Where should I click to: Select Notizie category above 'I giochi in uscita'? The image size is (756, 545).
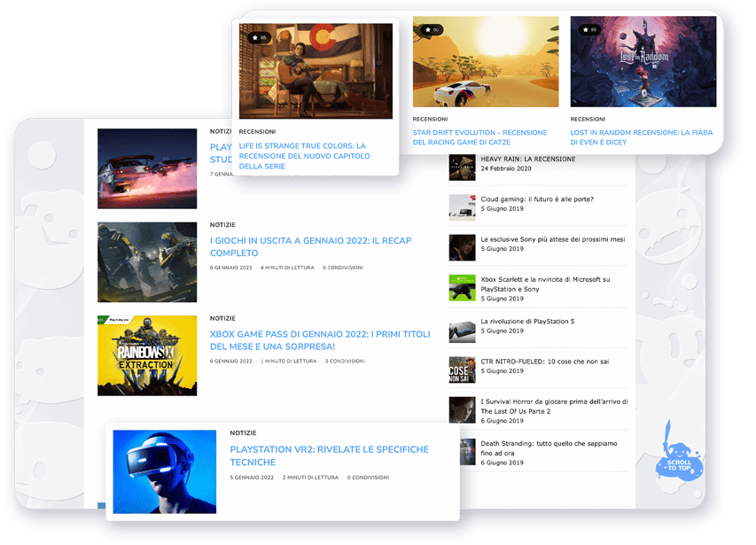pos(222,225)
